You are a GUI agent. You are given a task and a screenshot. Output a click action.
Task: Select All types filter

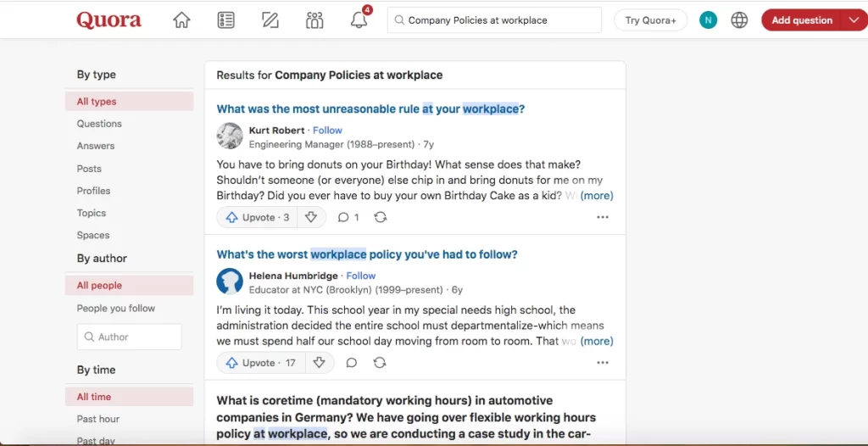click(x=129, y=102)
